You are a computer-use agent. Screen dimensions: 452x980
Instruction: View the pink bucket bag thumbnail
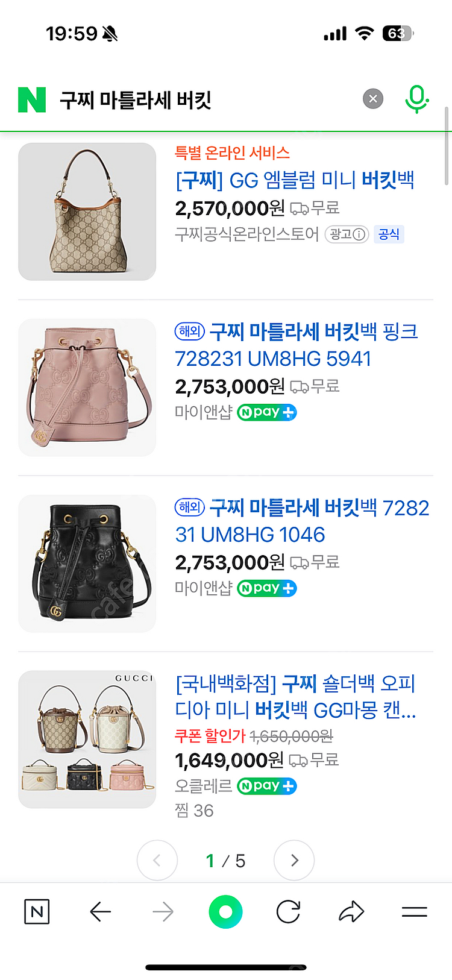[x=87, y=388]
